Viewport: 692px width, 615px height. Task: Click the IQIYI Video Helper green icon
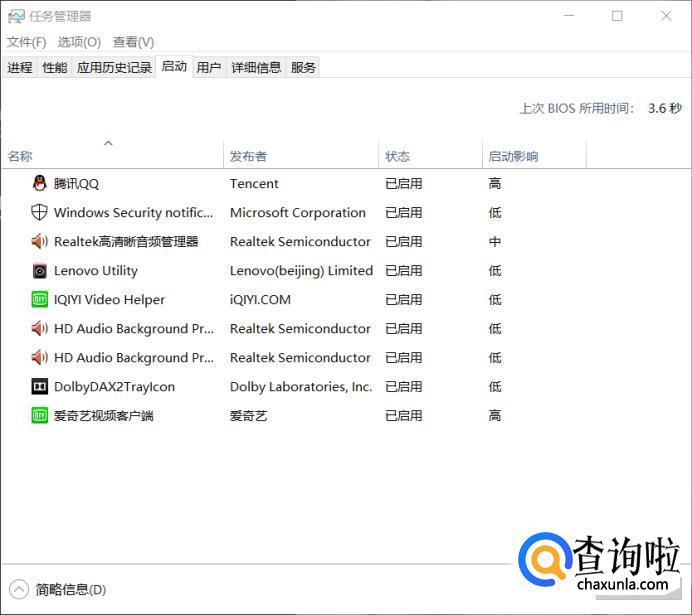pos(39,300)
